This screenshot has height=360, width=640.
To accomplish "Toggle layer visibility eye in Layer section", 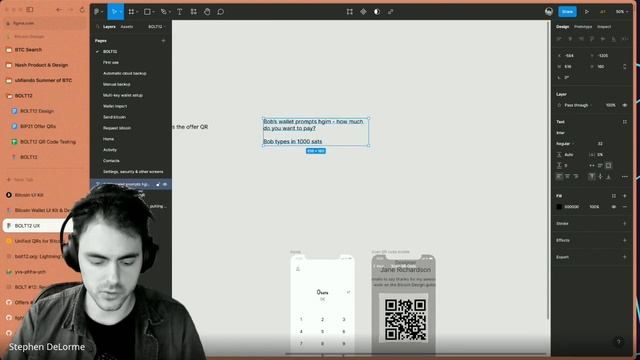I will click(x=624, y=105).
